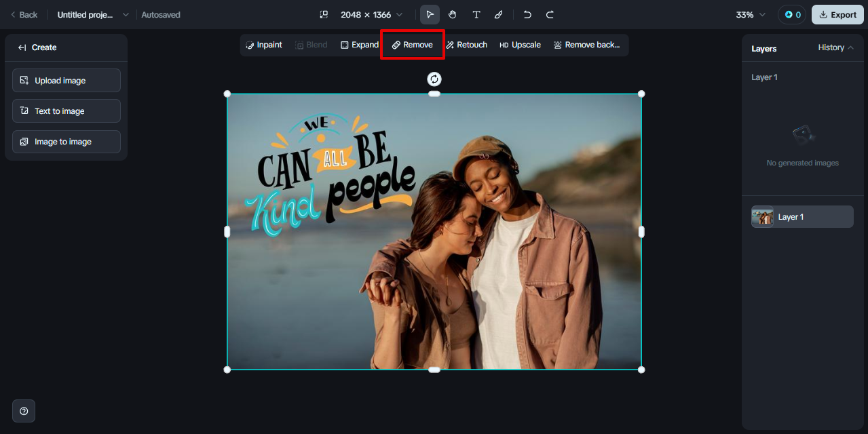Choose the Remove tool
Screen dimensions: 868x434
tap(413, 45)
